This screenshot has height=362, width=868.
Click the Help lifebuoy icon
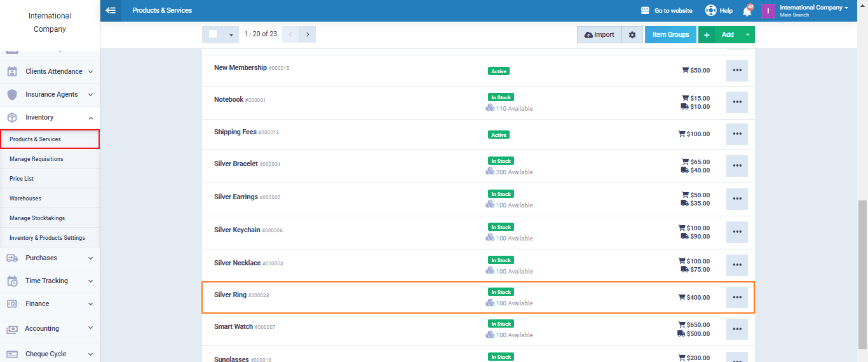(710, 11)
